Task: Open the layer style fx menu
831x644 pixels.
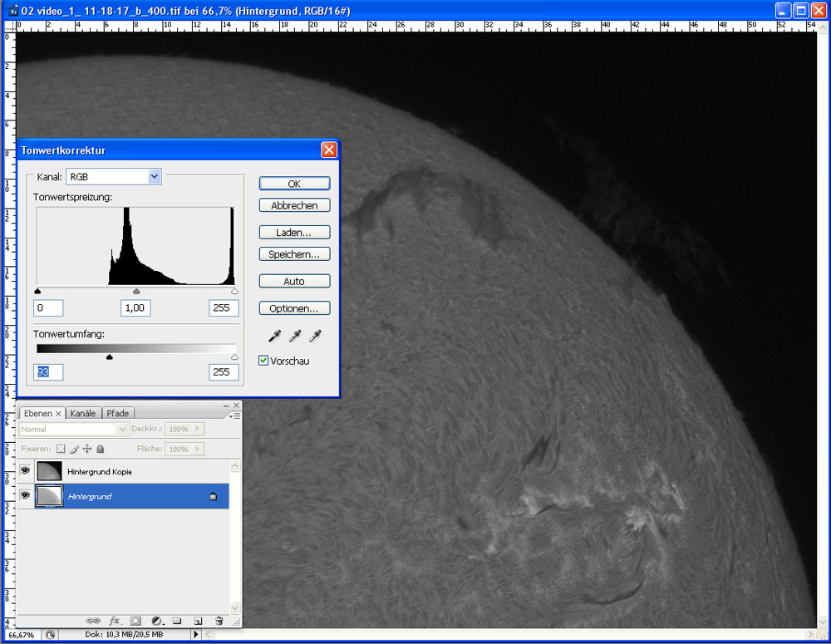Action: [x=115, y=620]
